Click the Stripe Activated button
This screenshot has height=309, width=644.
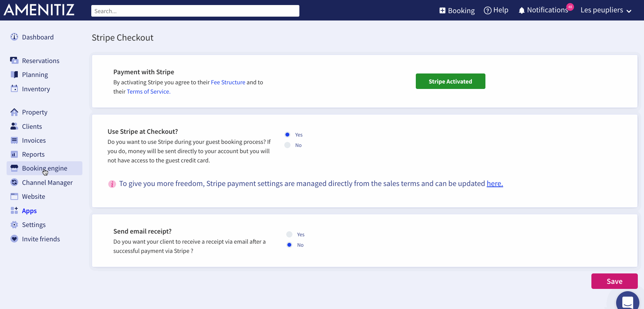coord(450,81)
